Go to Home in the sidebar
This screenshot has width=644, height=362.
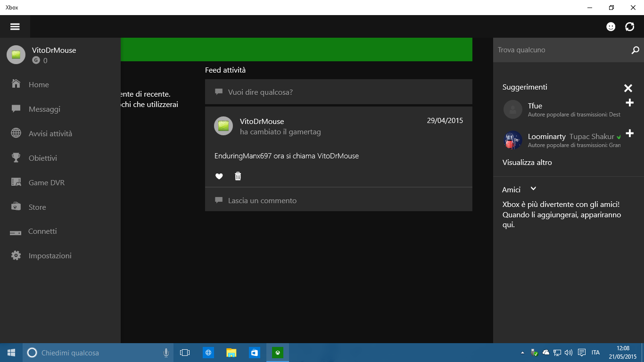pyautogui.click(x=60, y=84)
